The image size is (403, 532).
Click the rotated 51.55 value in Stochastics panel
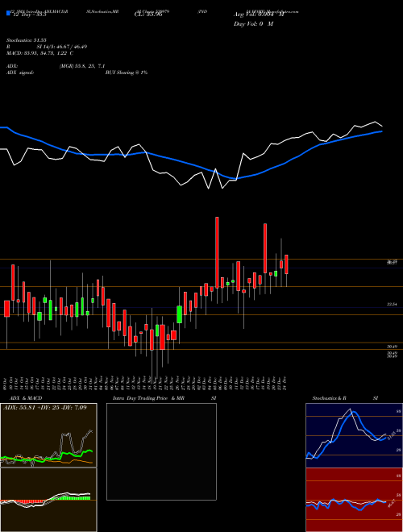pos(390,436)
